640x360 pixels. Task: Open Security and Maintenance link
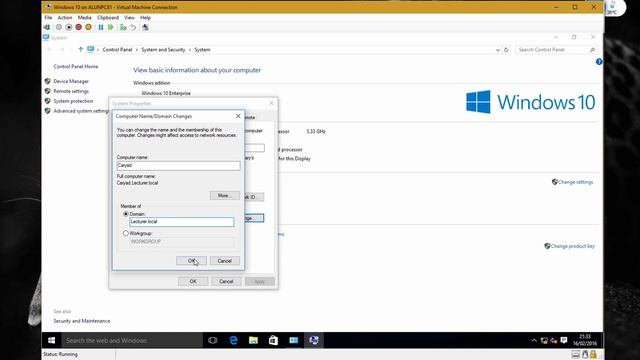coord(82,321)
